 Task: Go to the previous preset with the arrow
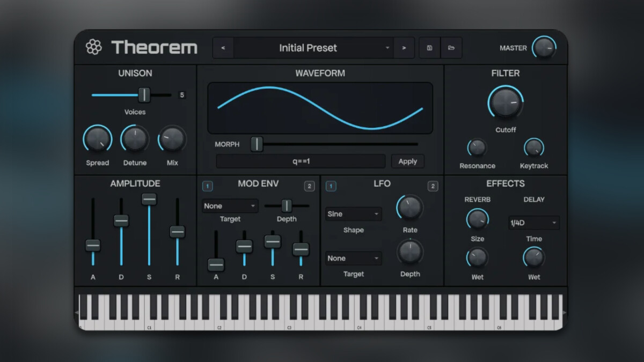pos(223,47)
